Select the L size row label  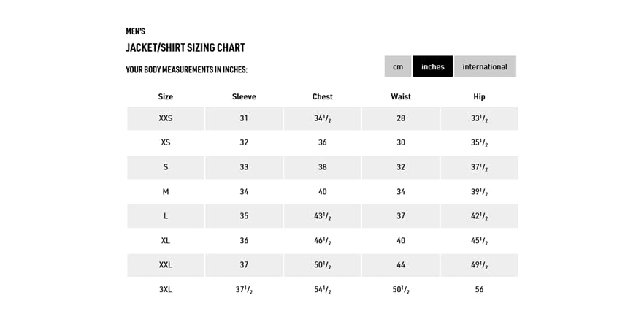point(166,216)
